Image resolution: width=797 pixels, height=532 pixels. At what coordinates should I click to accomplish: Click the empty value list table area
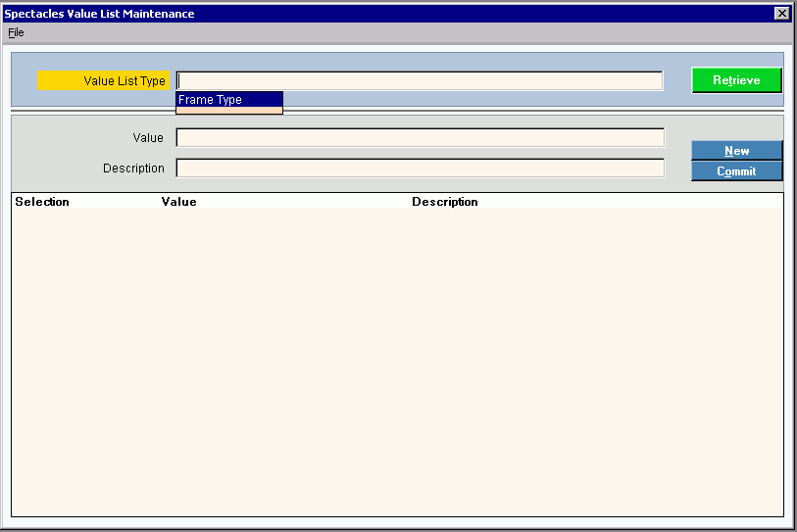(397, 363)
